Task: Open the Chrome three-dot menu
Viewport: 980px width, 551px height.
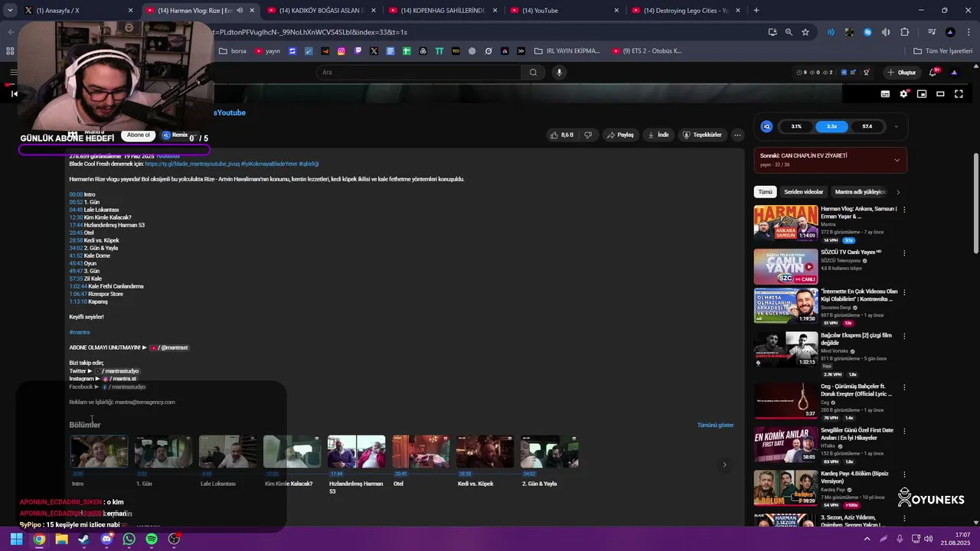Action: [x=968, y=32]
